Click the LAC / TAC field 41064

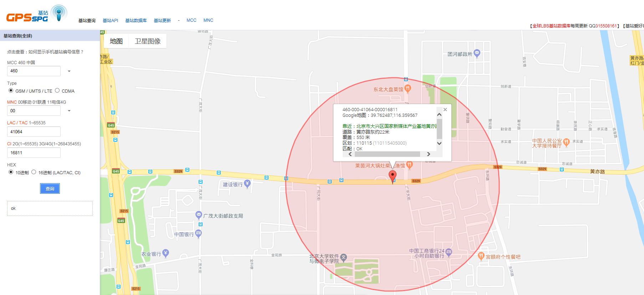tap(34, 132)
